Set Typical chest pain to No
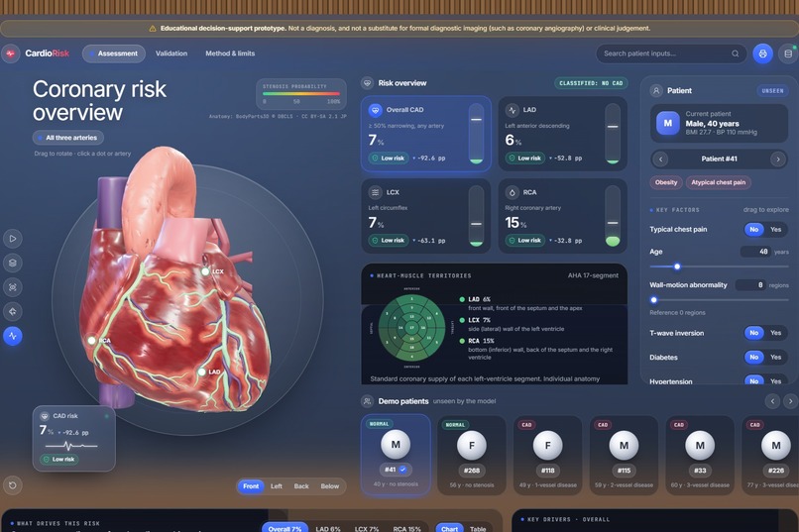Screen dimensions: 799x532 click(754, 229)
